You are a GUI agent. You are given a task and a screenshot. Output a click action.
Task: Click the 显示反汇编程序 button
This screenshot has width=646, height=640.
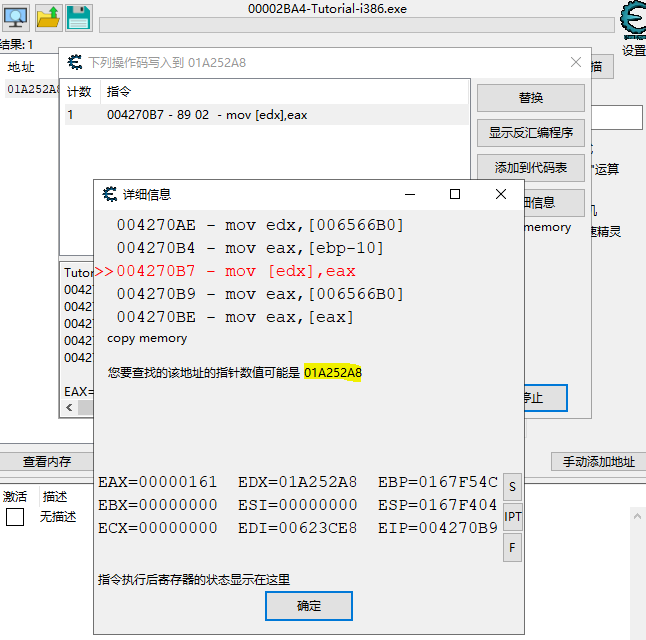tap(531, 133)
